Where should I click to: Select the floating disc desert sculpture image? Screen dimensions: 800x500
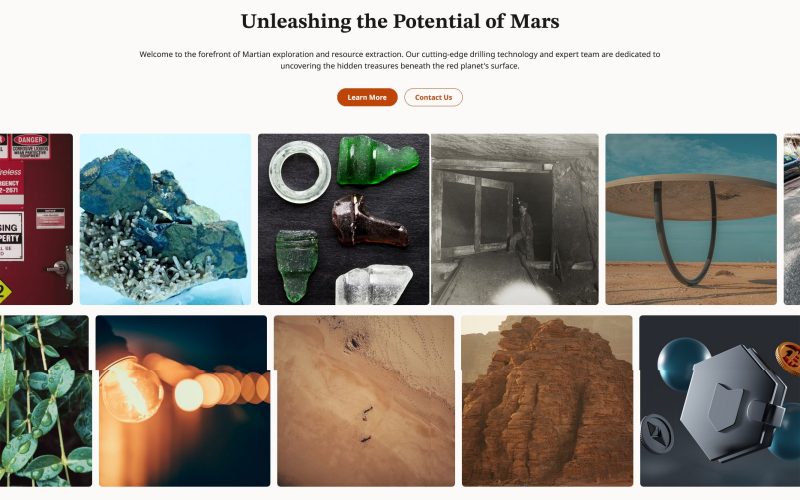click(x=691, y=219)
